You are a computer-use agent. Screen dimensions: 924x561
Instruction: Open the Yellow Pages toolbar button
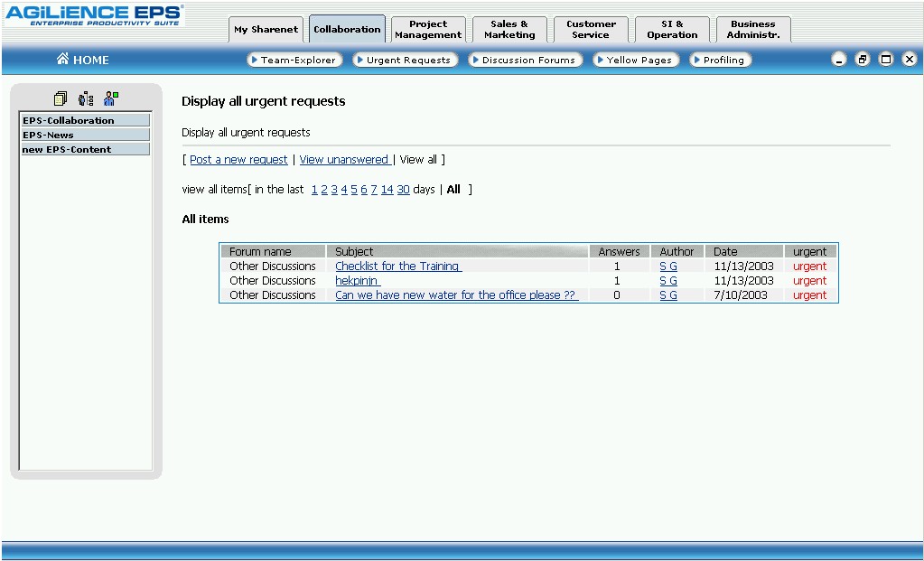(x=636, y=60)
